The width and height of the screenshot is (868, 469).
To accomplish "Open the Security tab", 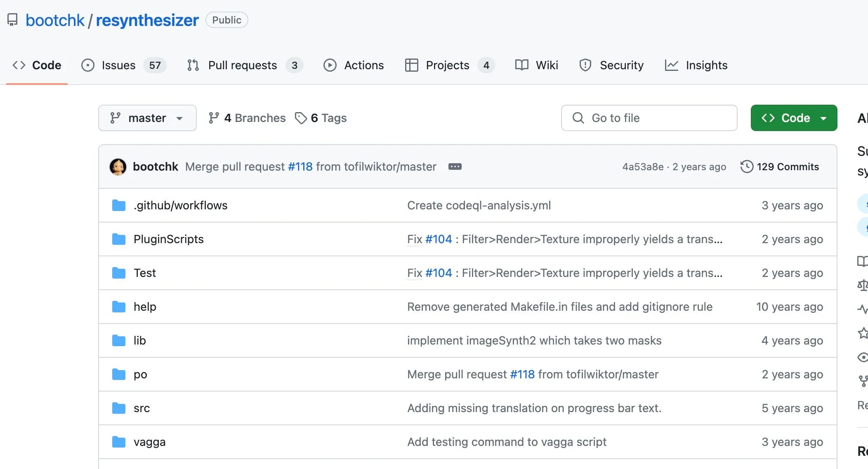I will pyautogui.click(x=611, y=65).
